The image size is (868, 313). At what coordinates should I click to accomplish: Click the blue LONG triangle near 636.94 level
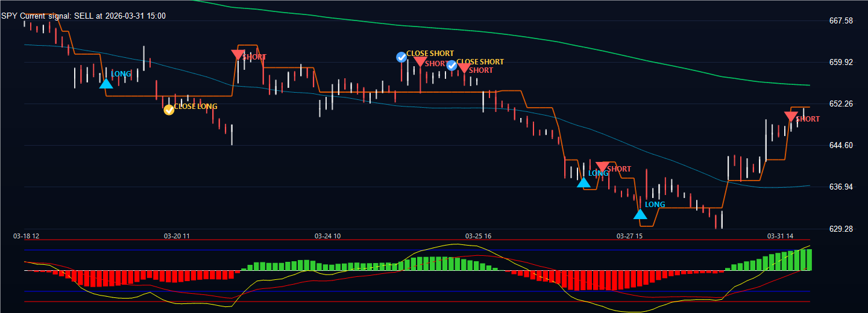(583, 182)
